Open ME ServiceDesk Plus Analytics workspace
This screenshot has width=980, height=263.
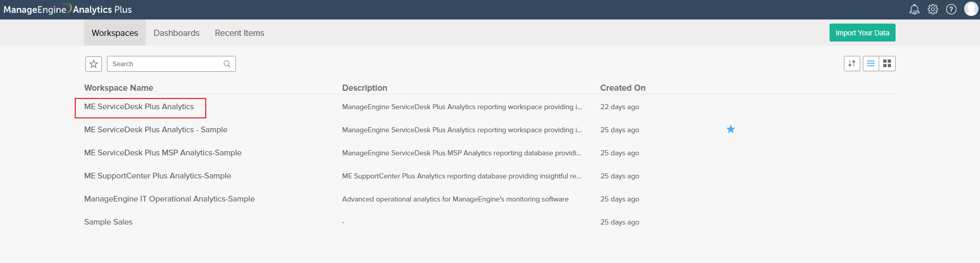(139, 107)
